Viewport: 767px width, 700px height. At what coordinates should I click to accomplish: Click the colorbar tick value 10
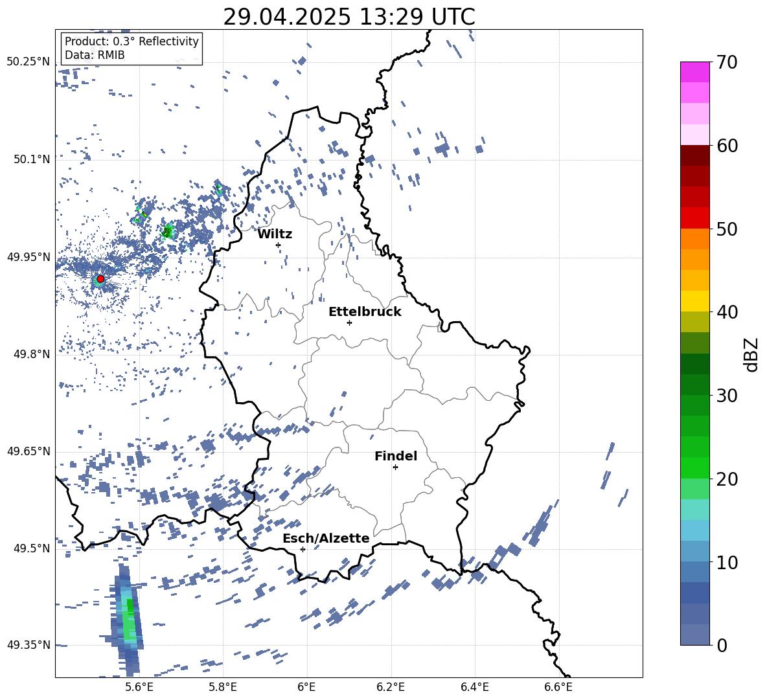727,562
